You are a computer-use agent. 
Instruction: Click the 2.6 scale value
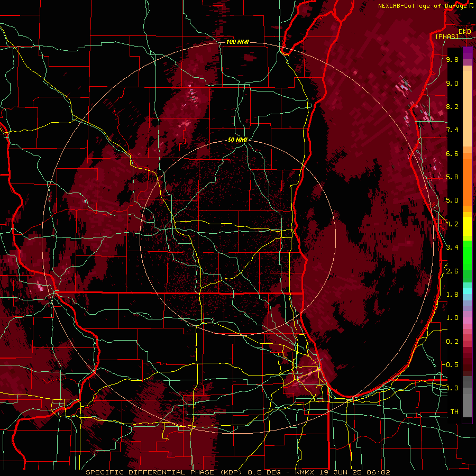[452, 271]
